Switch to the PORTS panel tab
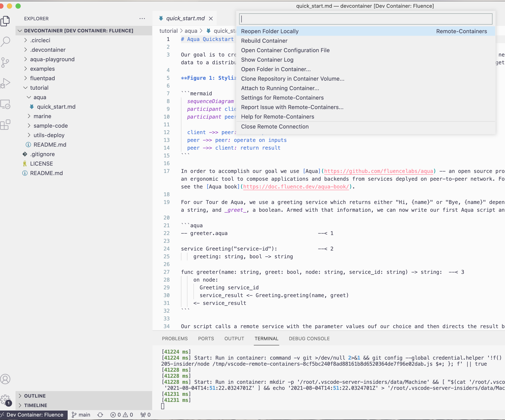 [206, 339]
